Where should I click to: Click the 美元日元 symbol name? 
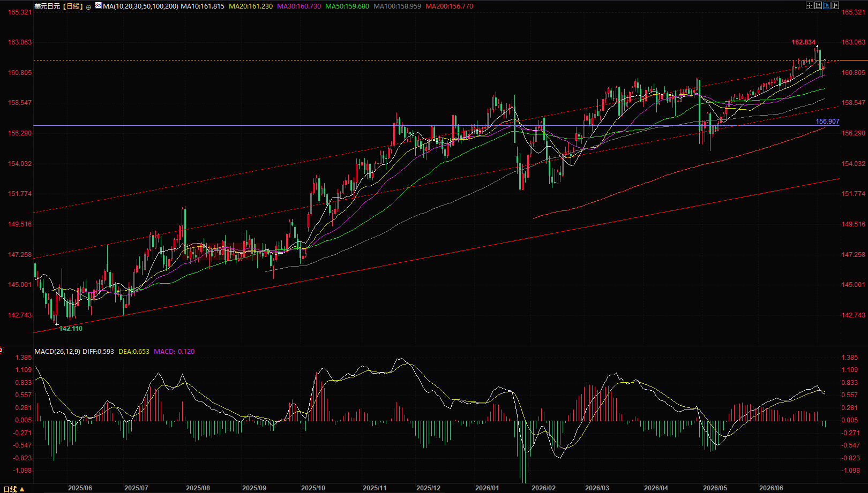47,6
